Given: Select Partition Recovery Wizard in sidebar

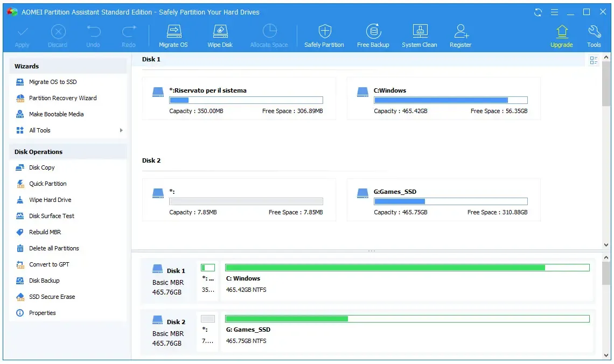Looking at the screenshot, I should [x=62, y=98].
